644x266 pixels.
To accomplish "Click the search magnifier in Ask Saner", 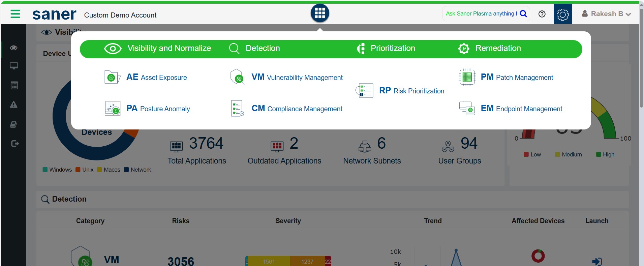I will (523, 14).
